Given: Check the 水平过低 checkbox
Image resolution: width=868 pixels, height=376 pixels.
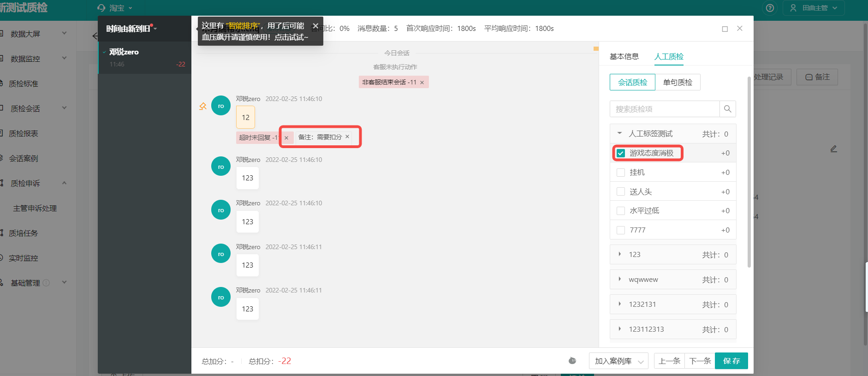Looking at the screenshot, I should click(621, 211).
